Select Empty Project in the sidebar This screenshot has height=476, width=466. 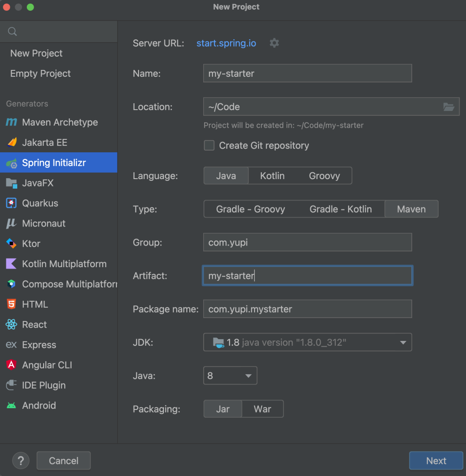[41, 74]
